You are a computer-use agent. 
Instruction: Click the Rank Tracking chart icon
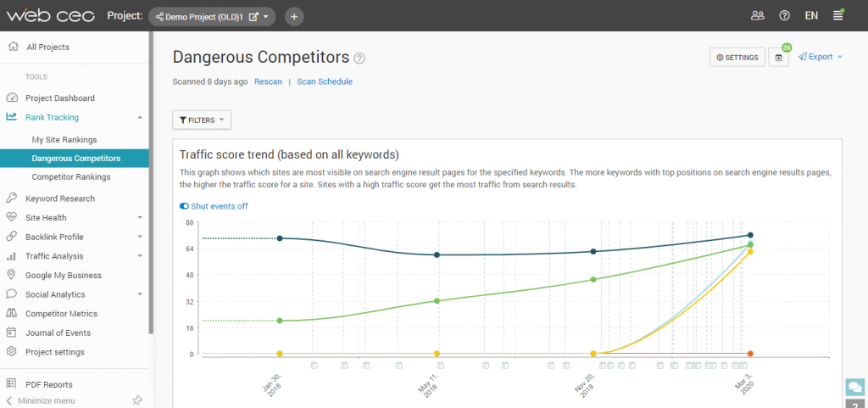click(12, 117)
